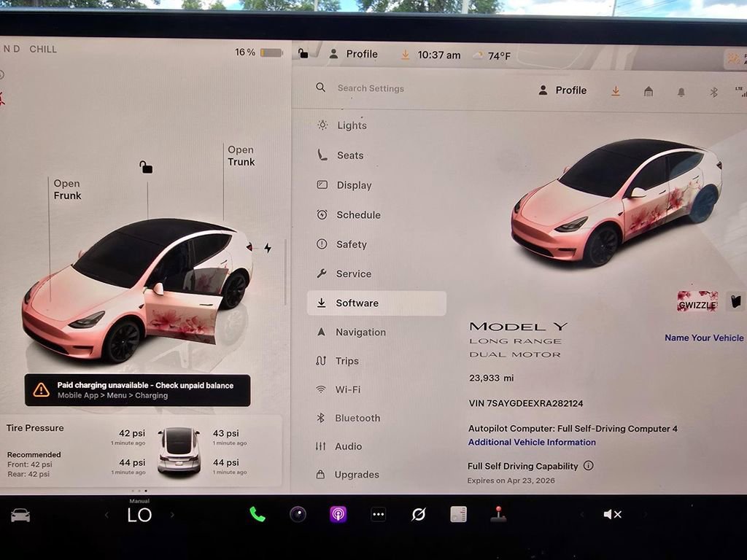The image size is (747, 560).
Task: Tap the GWIZZLE wrap thumbnail
Action: (697, 302)
